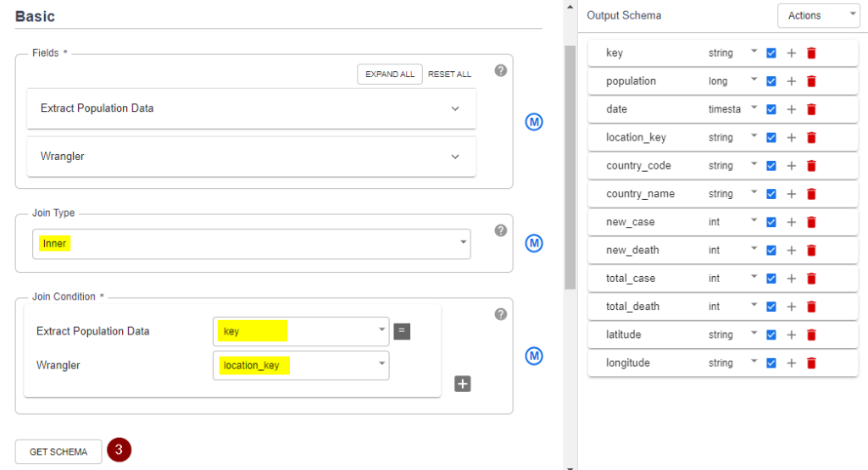Toggle the latitude field checkbox
Viewport: 868px width, 470px height.
click(771, 335)
